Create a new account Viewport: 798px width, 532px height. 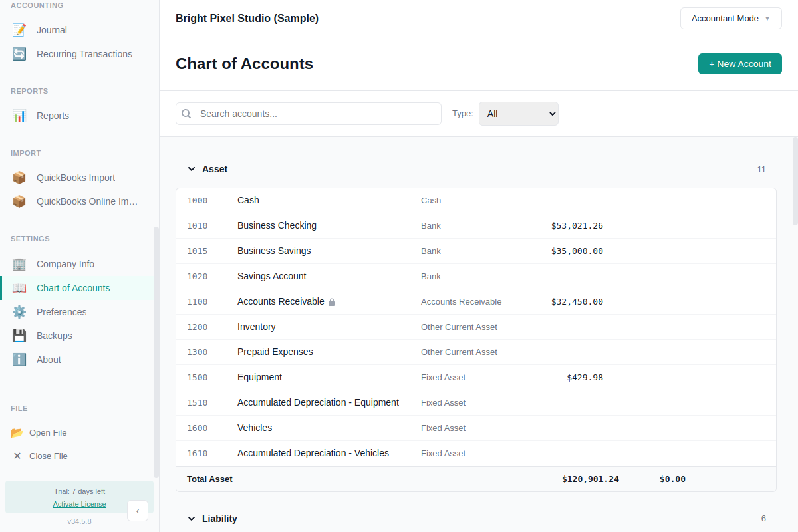(x=739, y=64)
